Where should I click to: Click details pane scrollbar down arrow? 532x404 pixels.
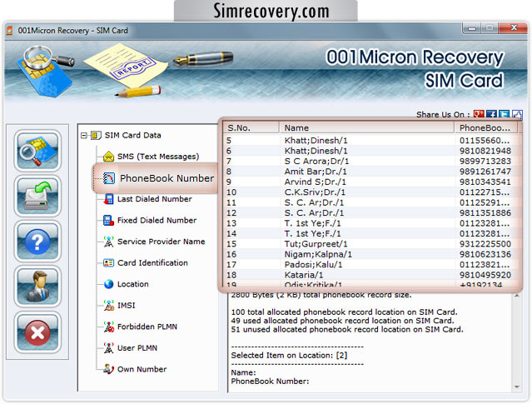517,387
